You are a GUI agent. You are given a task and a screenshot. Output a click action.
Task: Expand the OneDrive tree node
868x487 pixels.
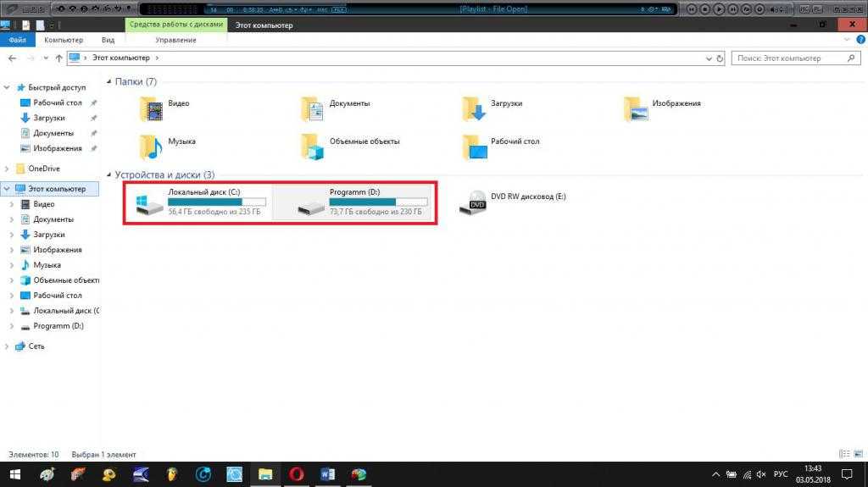(x=8, y=169)
